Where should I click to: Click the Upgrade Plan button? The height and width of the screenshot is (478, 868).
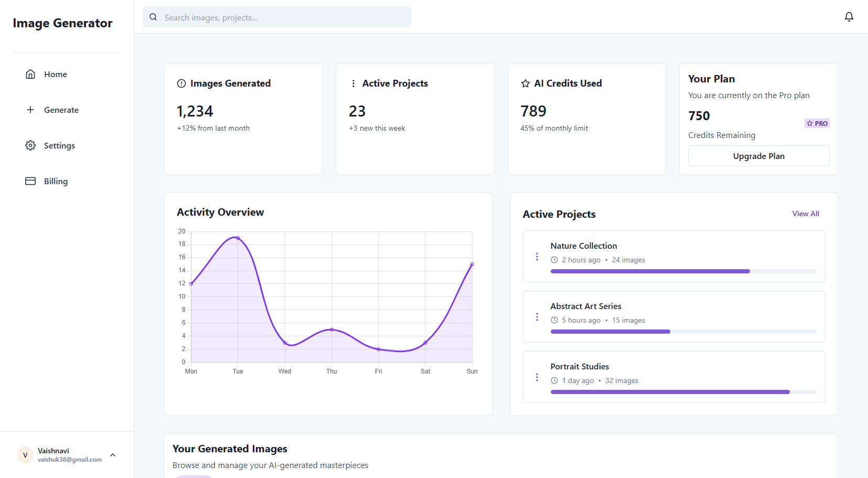pos(758,156)
